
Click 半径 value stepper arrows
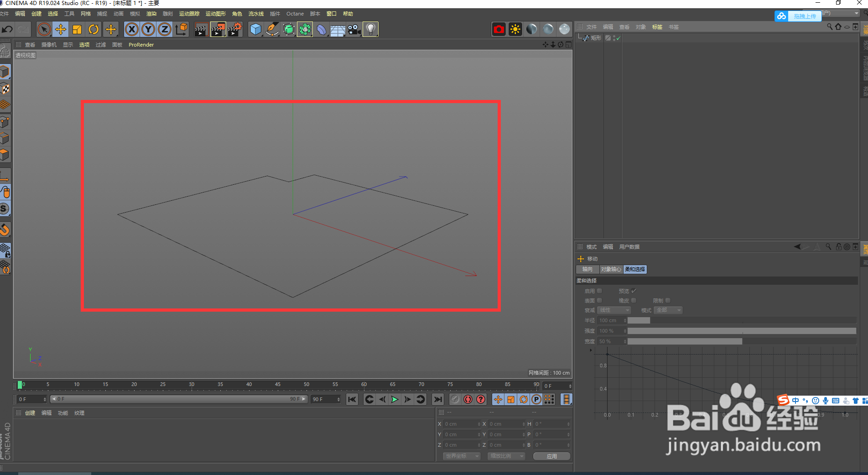[625, 320]
